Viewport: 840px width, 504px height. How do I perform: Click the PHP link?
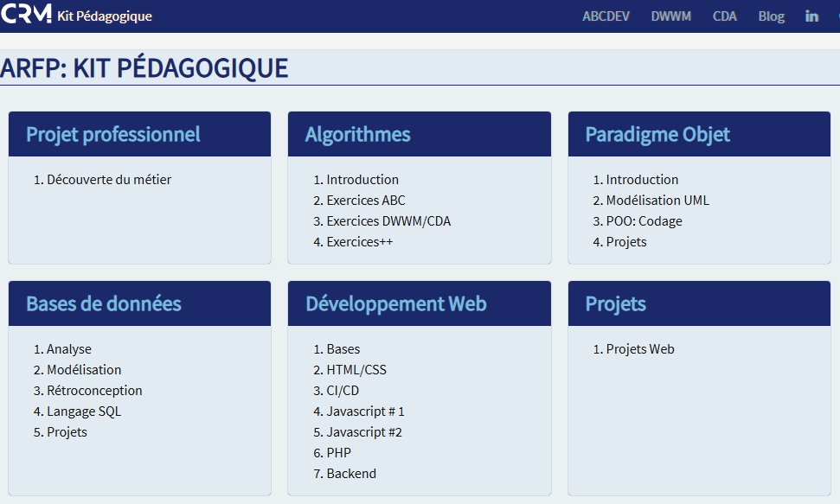click(x=337, y=452)
